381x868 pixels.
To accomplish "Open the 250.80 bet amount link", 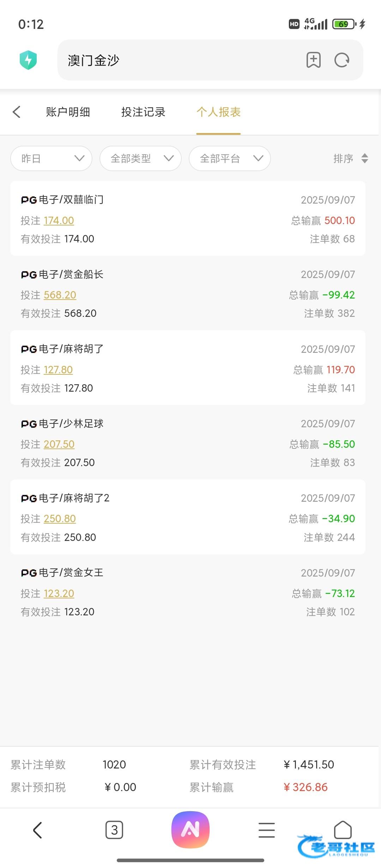I will click(x=60, y=519).
